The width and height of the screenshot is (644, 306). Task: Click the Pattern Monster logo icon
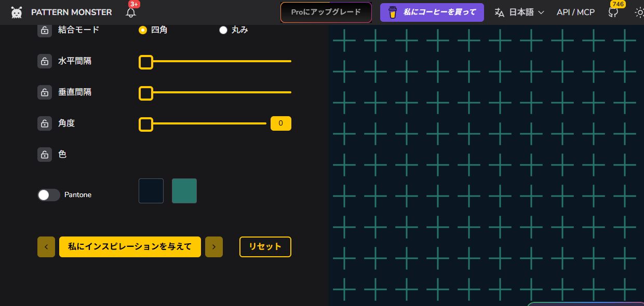click(x=17, y=12)
